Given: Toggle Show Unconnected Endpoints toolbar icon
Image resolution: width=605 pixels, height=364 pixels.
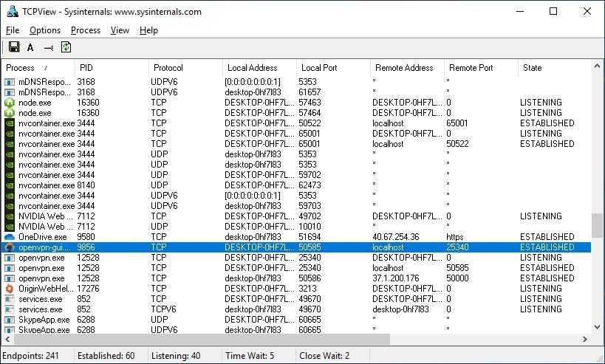Looking at the screenshot, I should (49, 48).
